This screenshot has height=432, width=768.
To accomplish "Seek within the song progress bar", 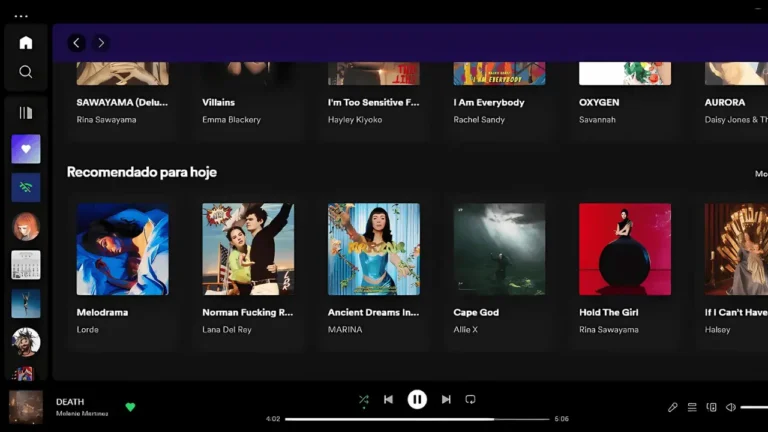I will coord(417,419).
